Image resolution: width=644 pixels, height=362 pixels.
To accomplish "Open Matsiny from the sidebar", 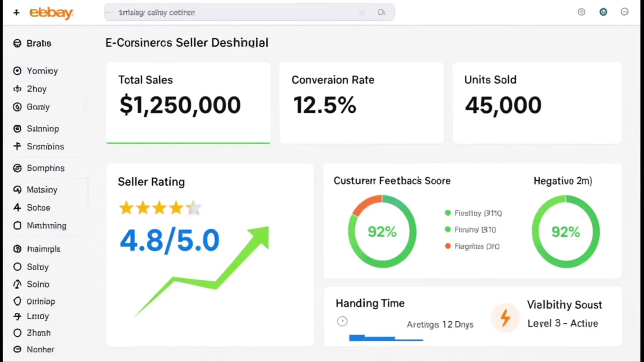I will pyautogui.click(x=42, y=190).
